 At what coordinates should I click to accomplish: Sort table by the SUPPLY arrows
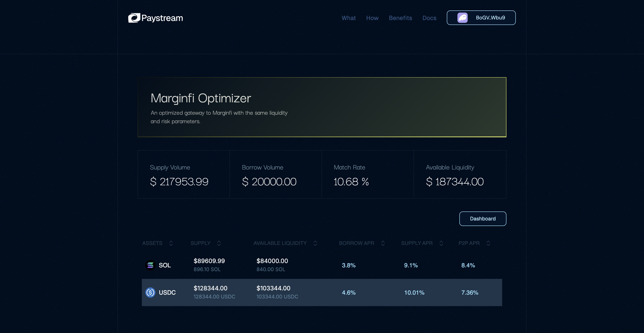point(219,243)
